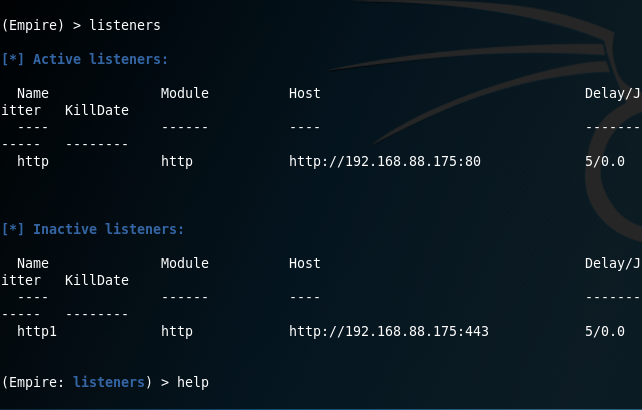Click the 'Module' header in active table
The image size is (642, 410).
pyautogui.click(x=185, y=93)
